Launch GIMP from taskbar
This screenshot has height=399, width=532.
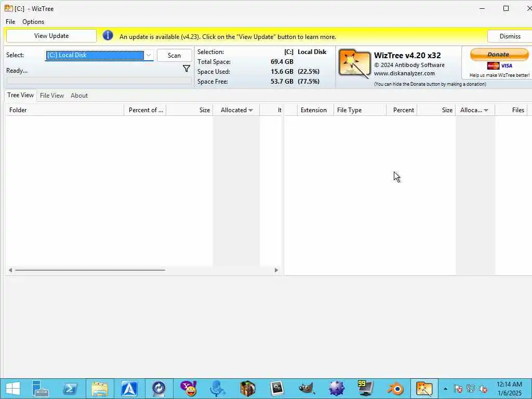[307, 389]
